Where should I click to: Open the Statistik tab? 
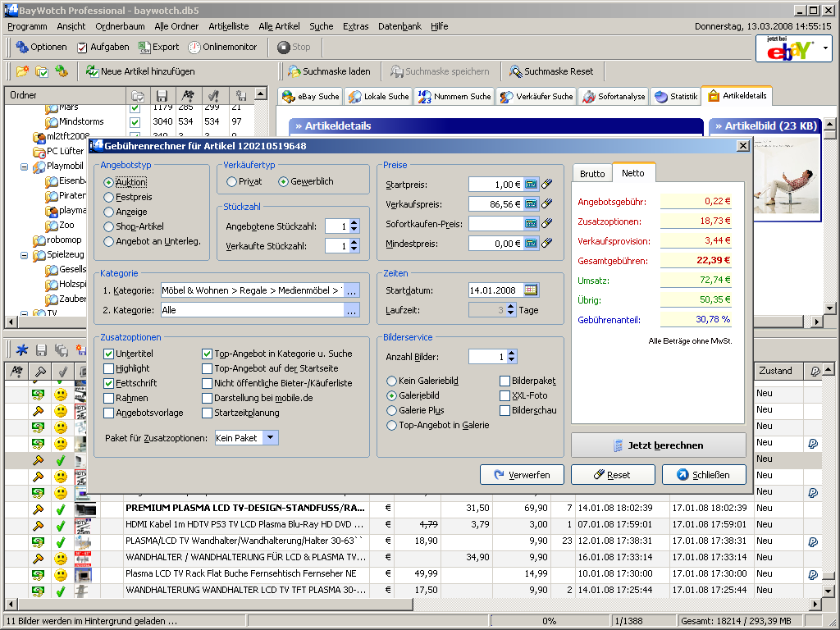coord(676,97)
